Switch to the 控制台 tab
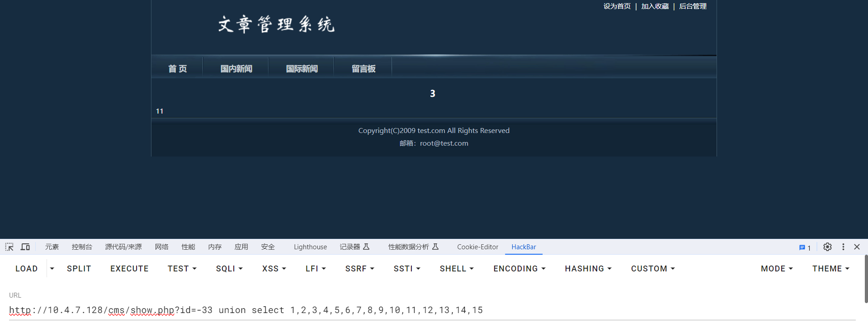Screen dimensions: 868x323 82,247
